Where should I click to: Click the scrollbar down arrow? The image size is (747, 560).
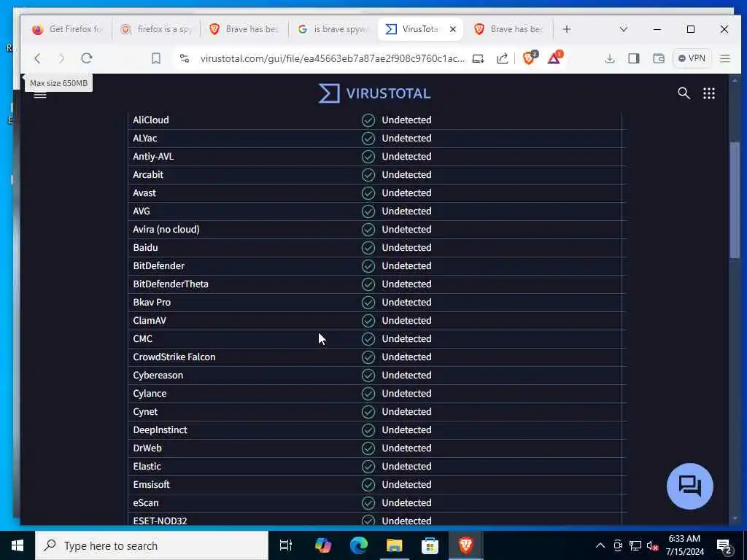pos(735,518)
